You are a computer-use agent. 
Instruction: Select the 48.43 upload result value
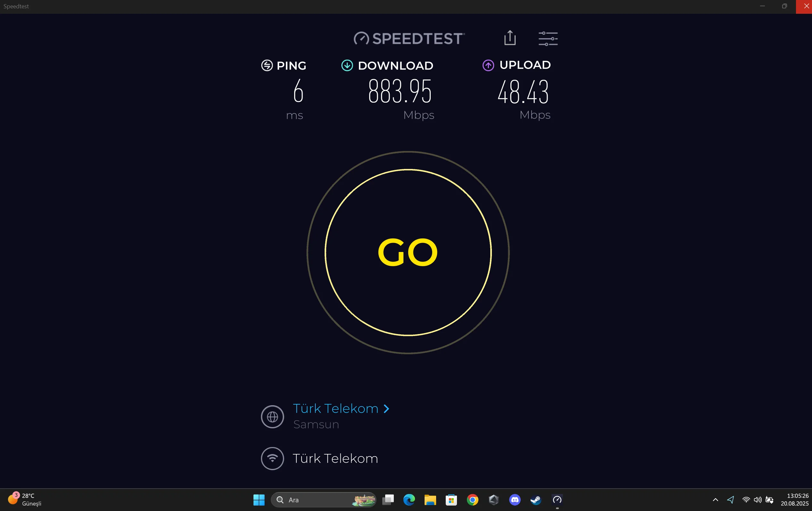(523, 92)
